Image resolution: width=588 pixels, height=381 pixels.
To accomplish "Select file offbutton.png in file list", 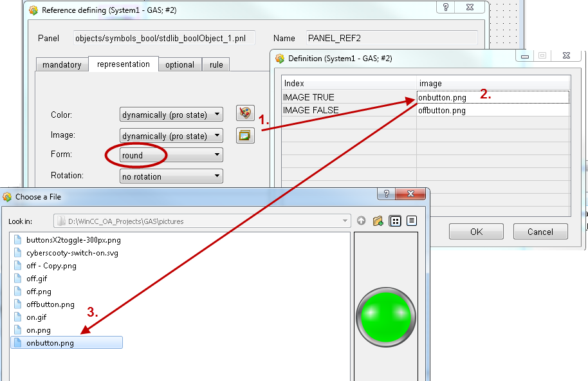I will (50, 304).
